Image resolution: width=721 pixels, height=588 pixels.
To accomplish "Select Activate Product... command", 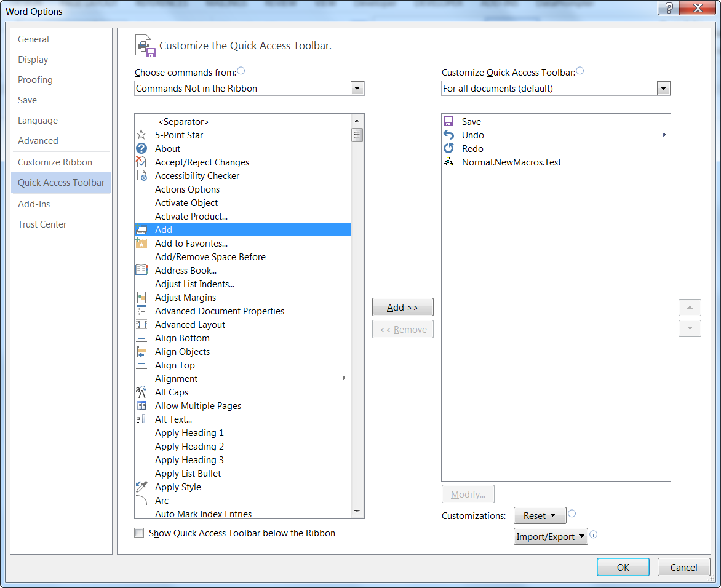I will click(243, 216).
